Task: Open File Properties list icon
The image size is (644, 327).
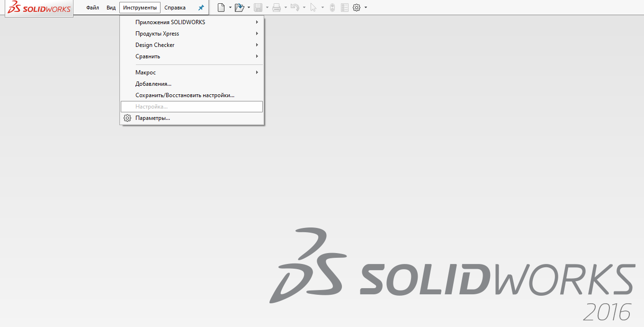Action: tap(345, 8)
